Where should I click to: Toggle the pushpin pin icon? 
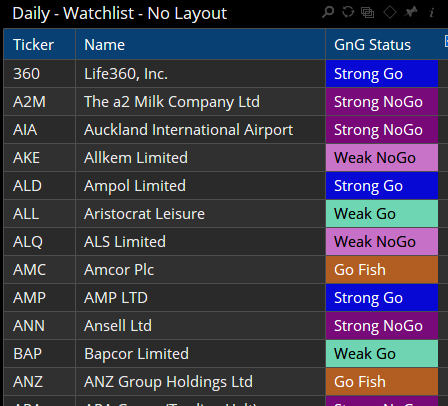click(411, 12)
